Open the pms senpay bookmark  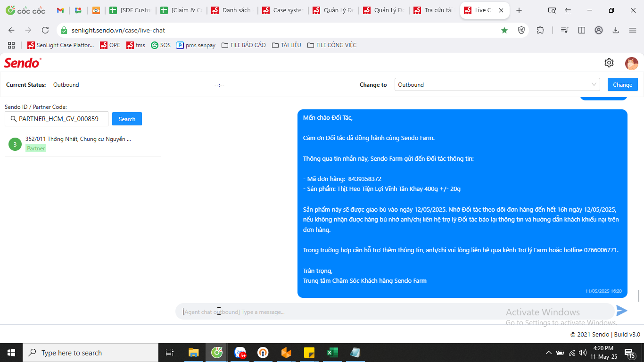pos(196,45)
